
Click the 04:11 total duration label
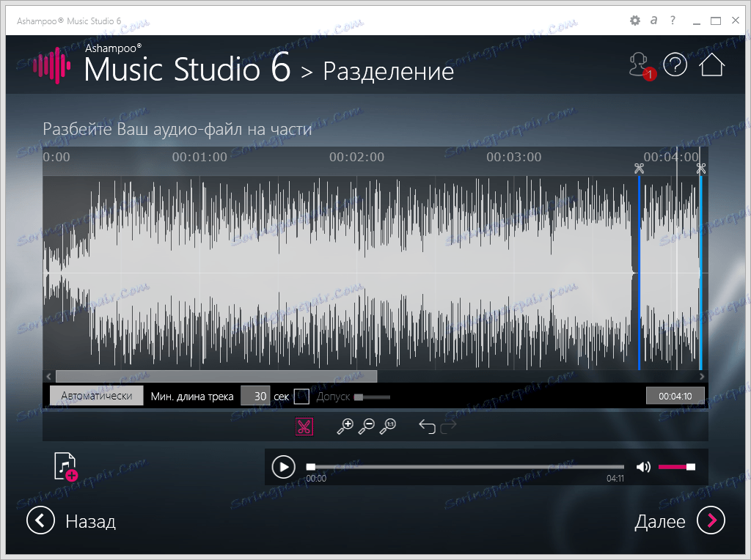(615, 478)
